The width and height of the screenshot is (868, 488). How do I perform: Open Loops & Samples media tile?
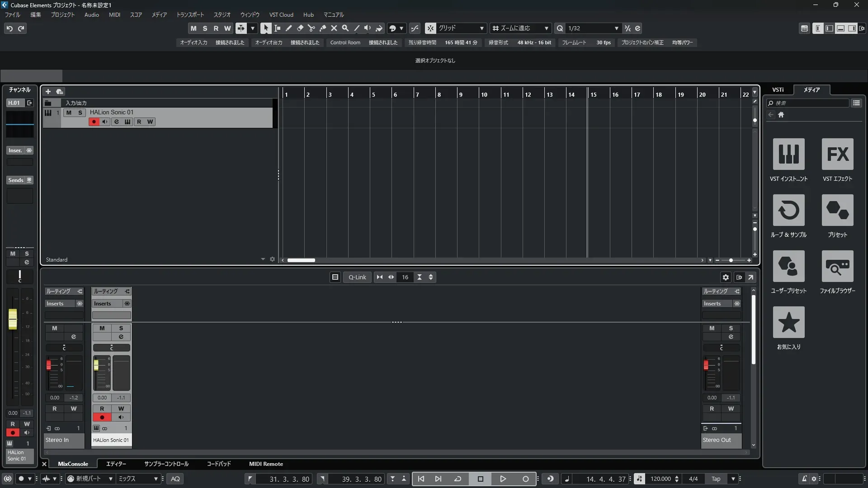tap(788, 210)
